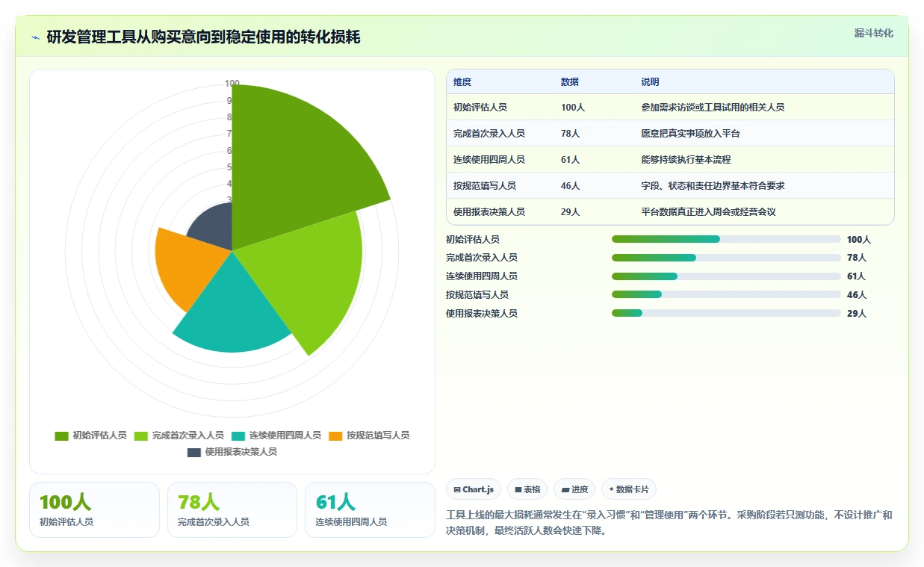
Task: Click 能够持续执行基本流程 description
Action: [x=686, y=160]
